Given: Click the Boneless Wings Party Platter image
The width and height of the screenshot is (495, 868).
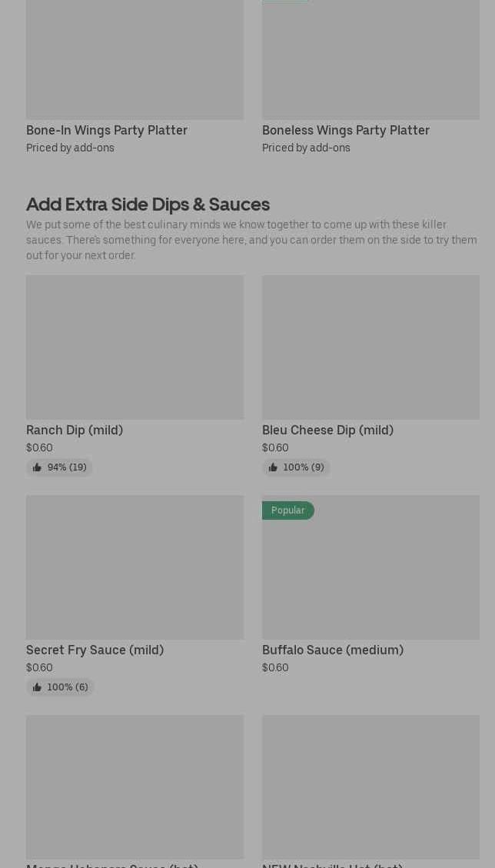Looking at the screenshot, I should (370, 59).
